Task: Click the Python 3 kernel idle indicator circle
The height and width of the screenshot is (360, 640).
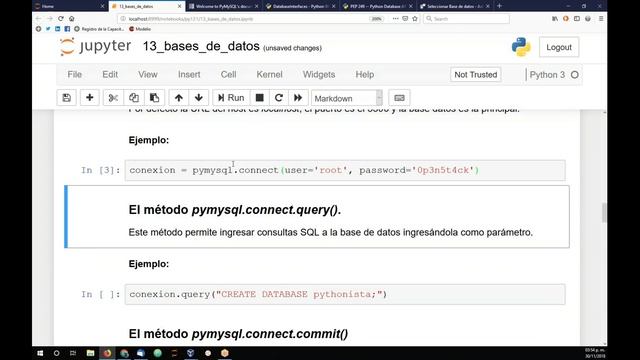Action: point(575,75)
